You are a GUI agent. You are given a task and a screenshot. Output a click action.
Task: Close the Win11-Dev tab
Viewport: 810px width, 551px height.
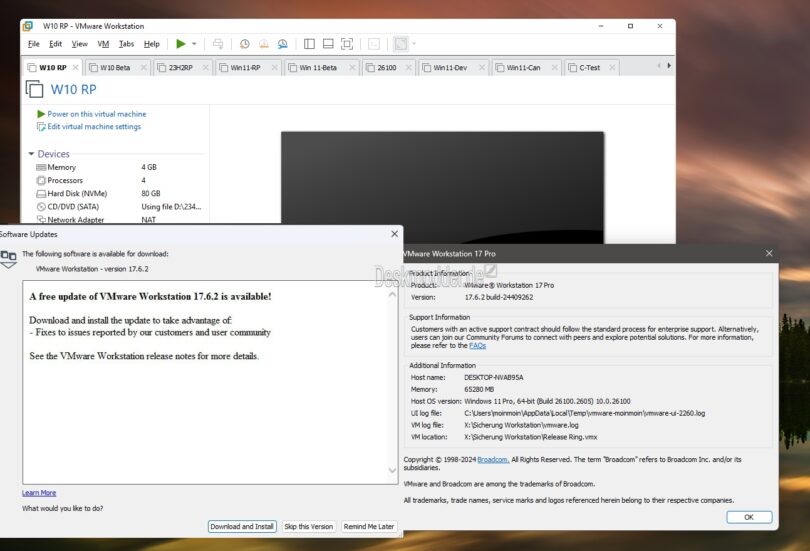[482, 68]
